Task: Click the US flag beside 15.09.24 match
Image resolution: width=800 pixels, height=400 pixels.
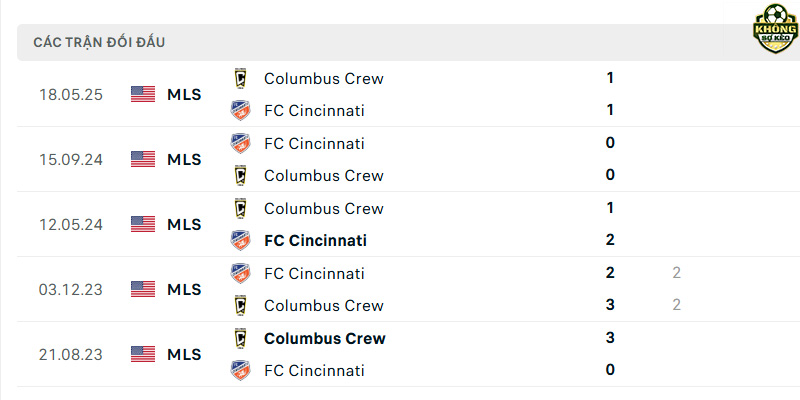Action: (x=143, y=159)
